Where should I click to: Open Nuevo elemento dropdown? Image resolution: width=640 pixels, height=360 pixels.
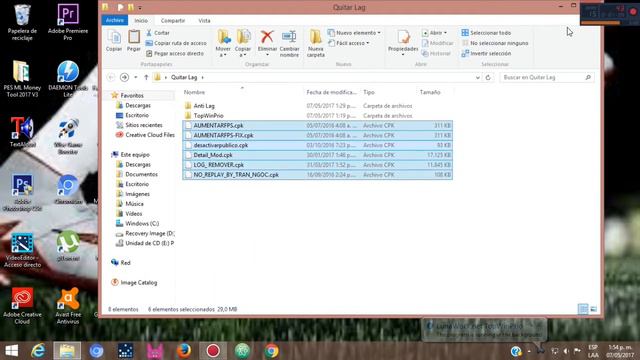pos(354,33)
